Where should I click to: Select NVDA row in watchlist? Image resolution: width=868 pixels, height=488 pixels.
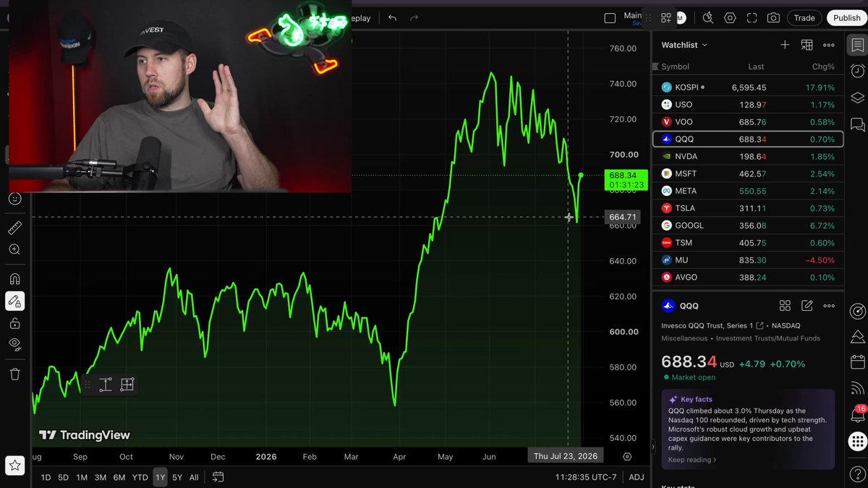[748, 156]
